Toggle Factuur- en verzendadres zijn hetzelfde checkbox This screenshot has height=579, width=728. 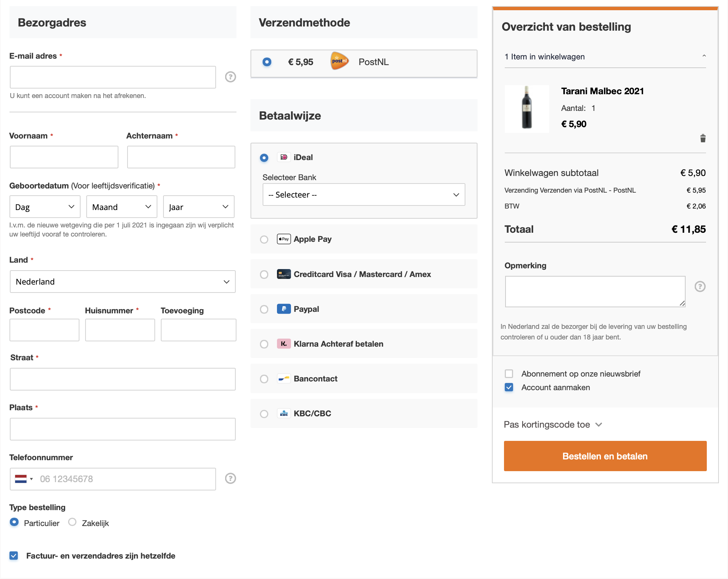[14, 556]
